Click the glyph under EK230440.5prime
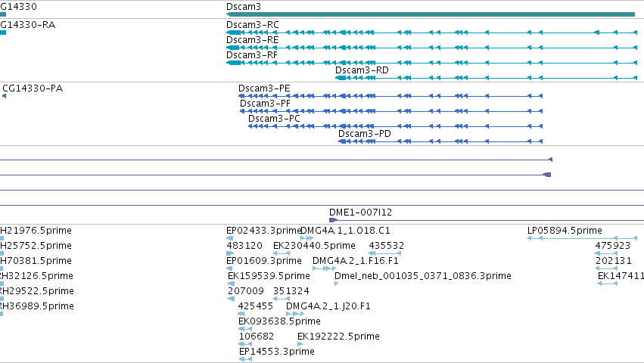 [x=282, y=253]
